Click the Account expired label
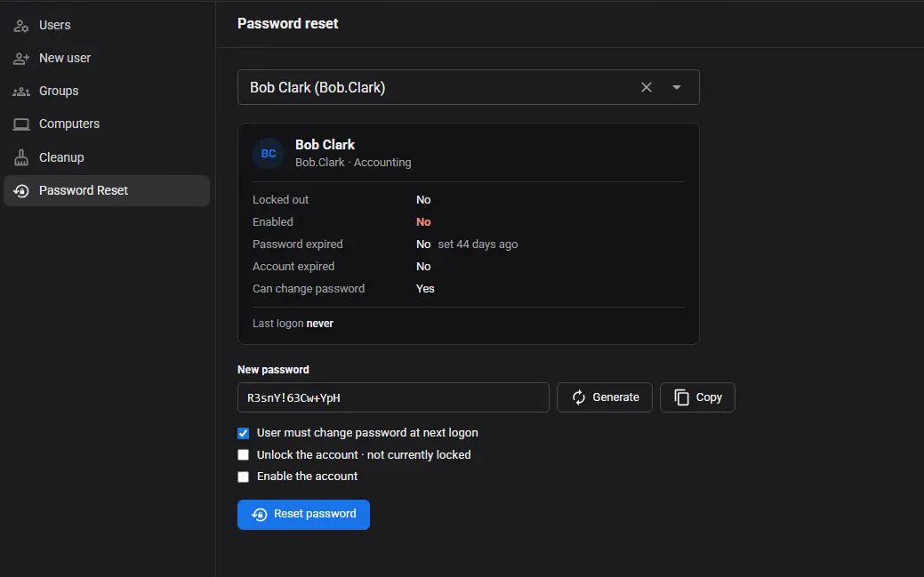This screenshot has width=924, height=577. coord(293,267)
